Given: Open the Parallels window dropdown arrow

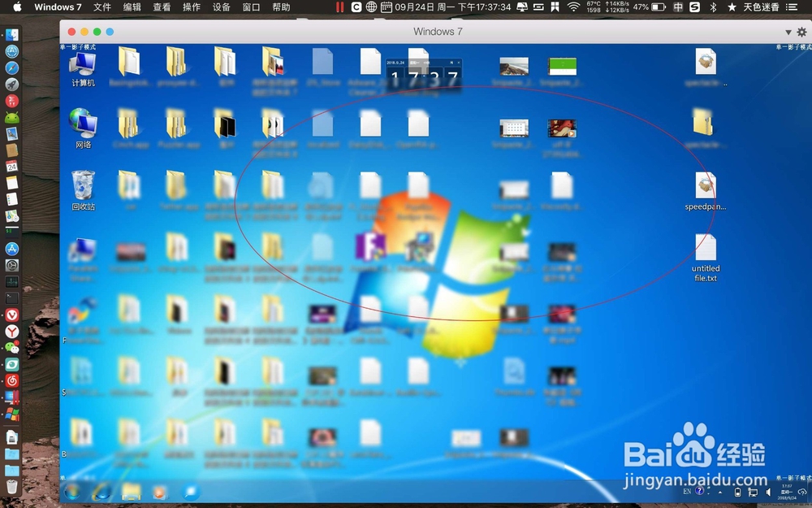Looking at the screenshot, I should coord(788,32).
